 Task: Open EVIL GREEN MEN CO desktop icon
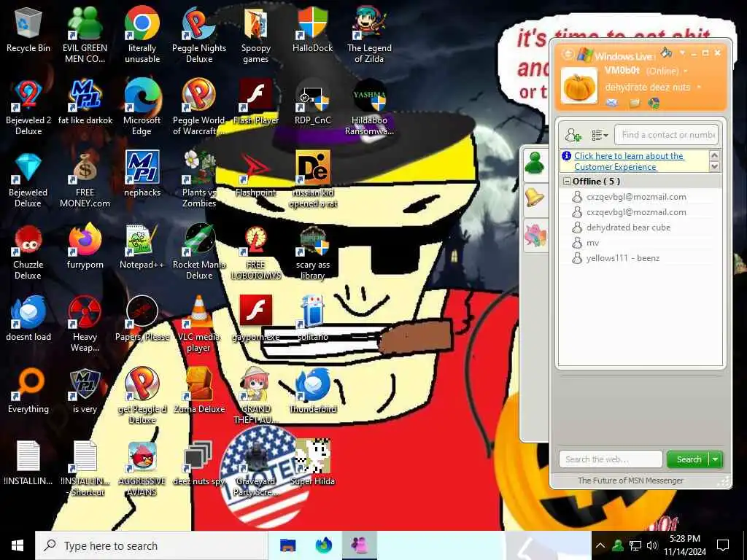(x=85, y=35)
